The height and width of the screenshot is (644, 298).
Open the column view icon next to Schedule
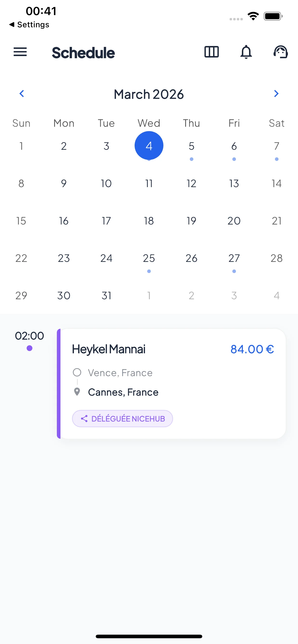pos(211,52)
